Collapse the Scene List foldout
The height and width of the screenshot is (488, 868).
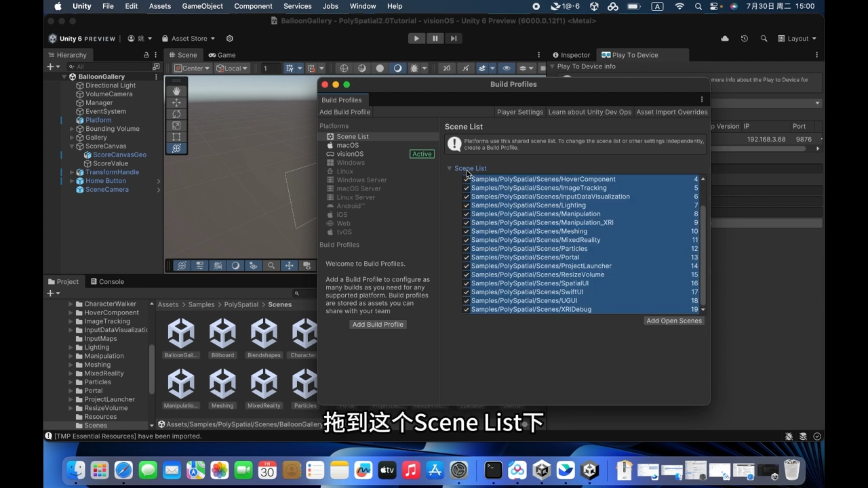pos(449,168)
